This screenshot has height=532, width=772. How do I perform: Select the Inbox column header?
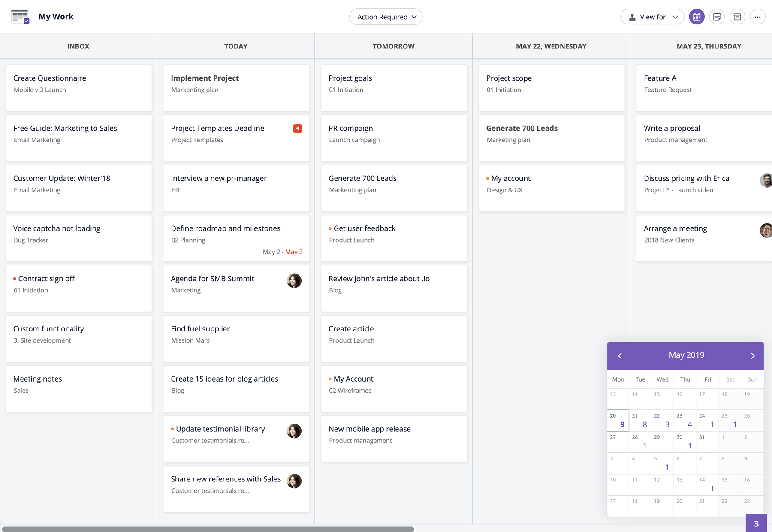pos(78,46)
